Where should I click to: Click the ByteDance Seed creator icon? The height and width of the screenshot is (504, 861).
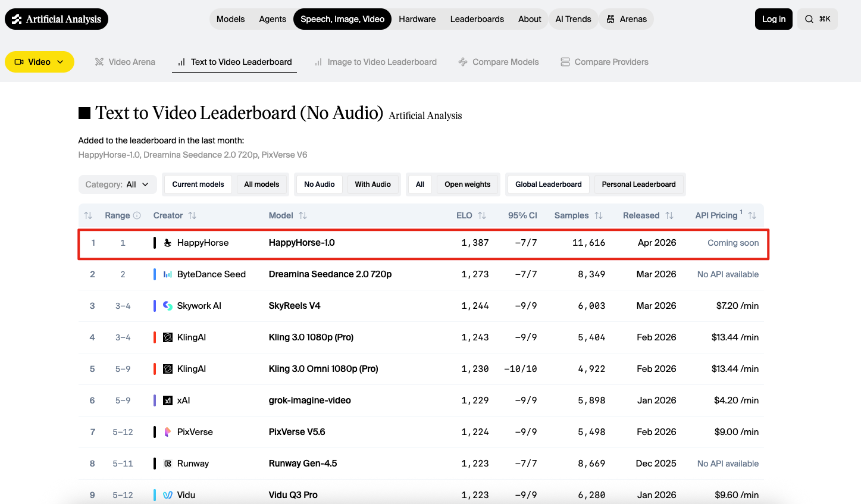click(167, 274)
